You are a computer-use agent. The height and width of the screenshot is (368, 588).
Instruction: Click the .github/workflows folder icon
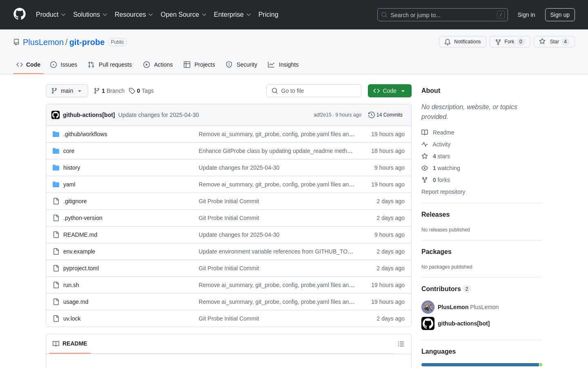[56, 134]
